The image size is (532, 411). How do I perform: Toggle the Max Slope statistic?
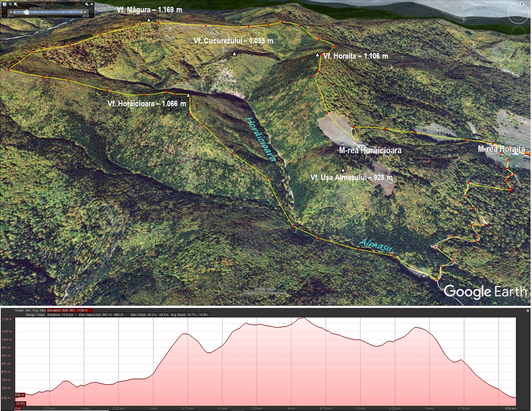coord(149,315)
